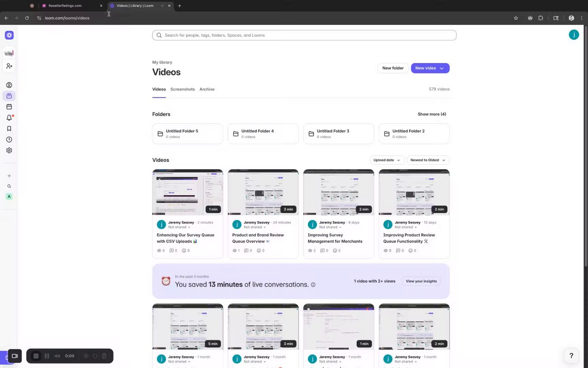
Task: Open the Upload date sort dropdown
Action: [x=387, y=160]
